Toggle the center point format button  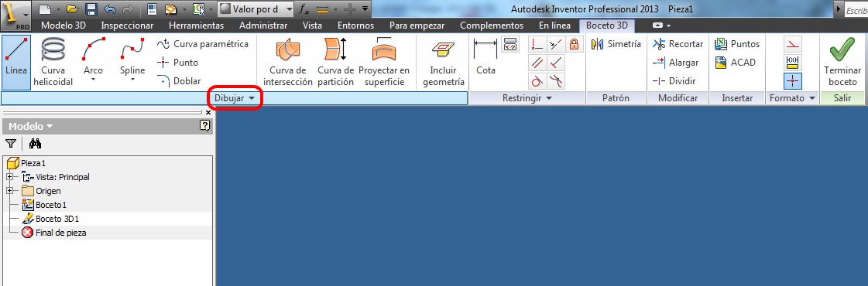(793, 81)
